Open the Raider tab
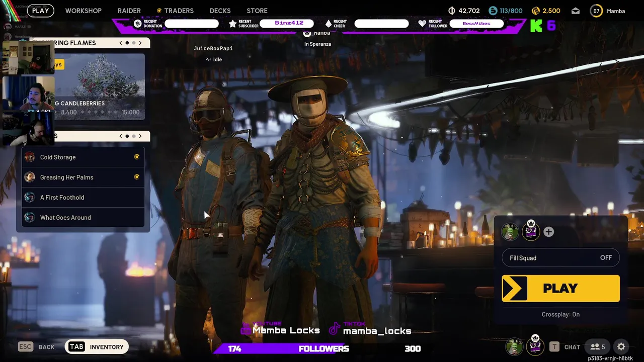 click(x=129, y=11)
